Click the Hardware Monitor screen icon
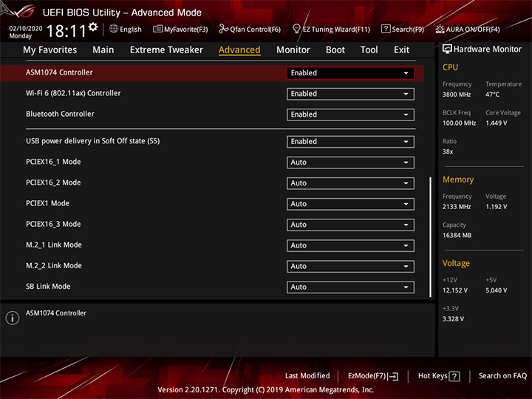The width and height of the screenshot is (532, 399). (x=447, y=50)
